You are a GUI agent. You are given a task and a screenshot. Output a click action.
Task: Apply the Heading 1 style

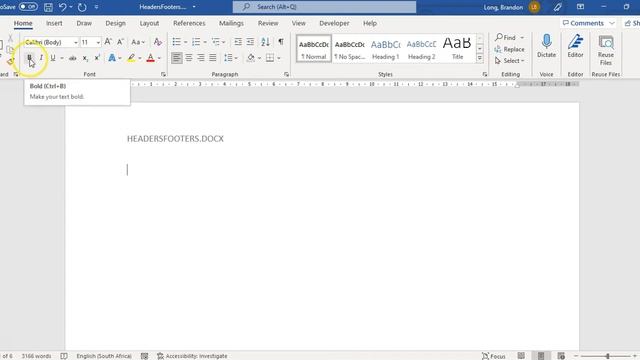tap(385, 48)
